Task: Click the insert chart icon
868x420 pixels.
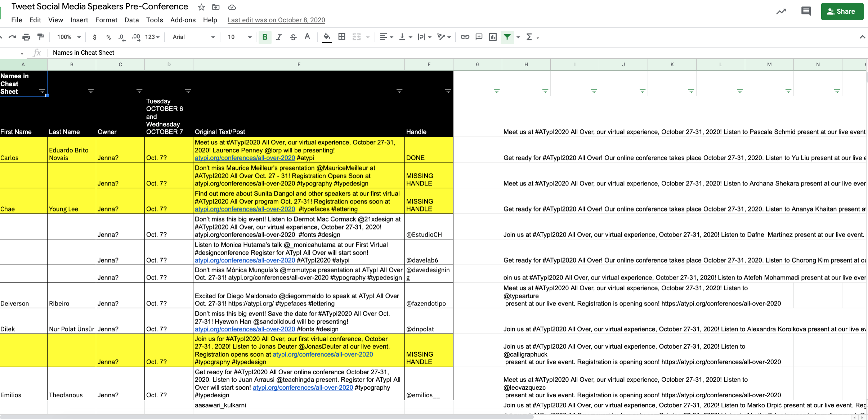Action: pos(493,37)
